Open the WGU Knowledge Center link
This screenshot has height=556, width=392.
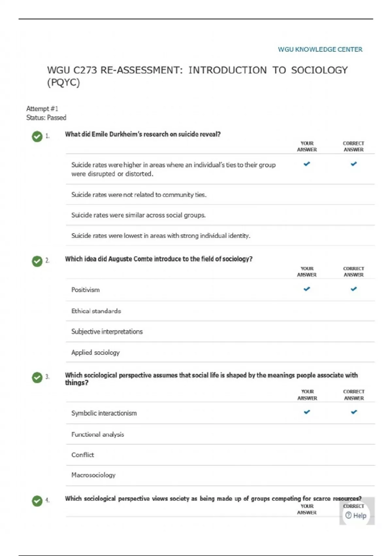[320, 49]
